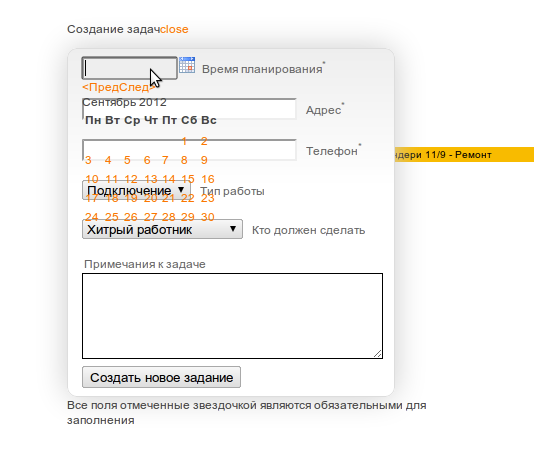Open the calendar date picker icon
Screen dimensions: 534x457
187,65
